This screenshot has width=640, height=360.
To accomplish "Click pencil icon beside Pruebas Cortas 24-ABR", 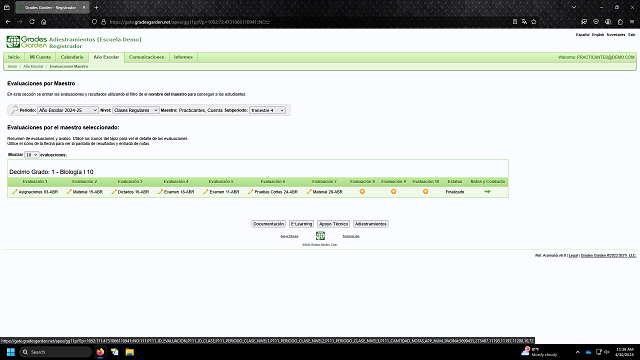I will point(251,191).
